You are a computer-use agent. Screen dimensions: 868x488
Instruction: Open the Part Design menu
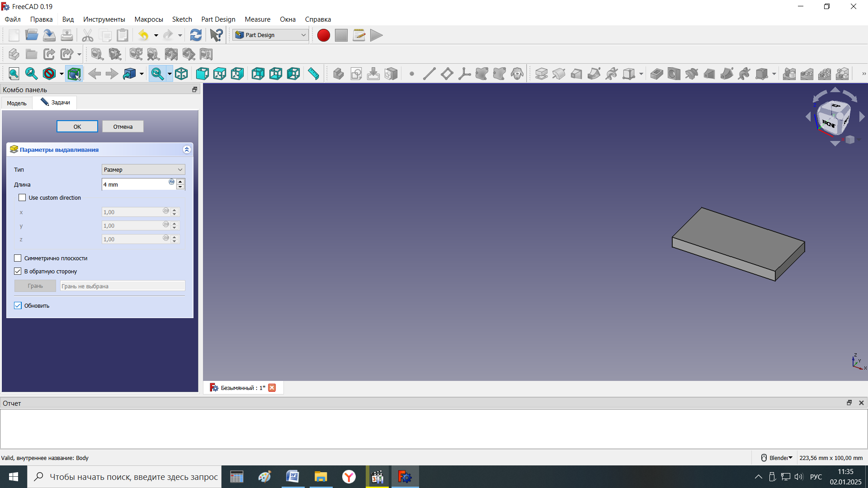click(x=218, y=19)
